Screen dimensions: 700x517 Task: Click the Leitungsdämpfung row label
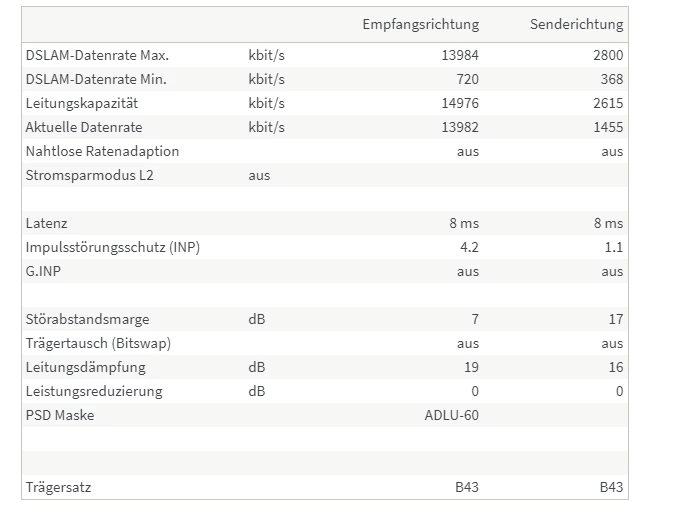(85, 367)
